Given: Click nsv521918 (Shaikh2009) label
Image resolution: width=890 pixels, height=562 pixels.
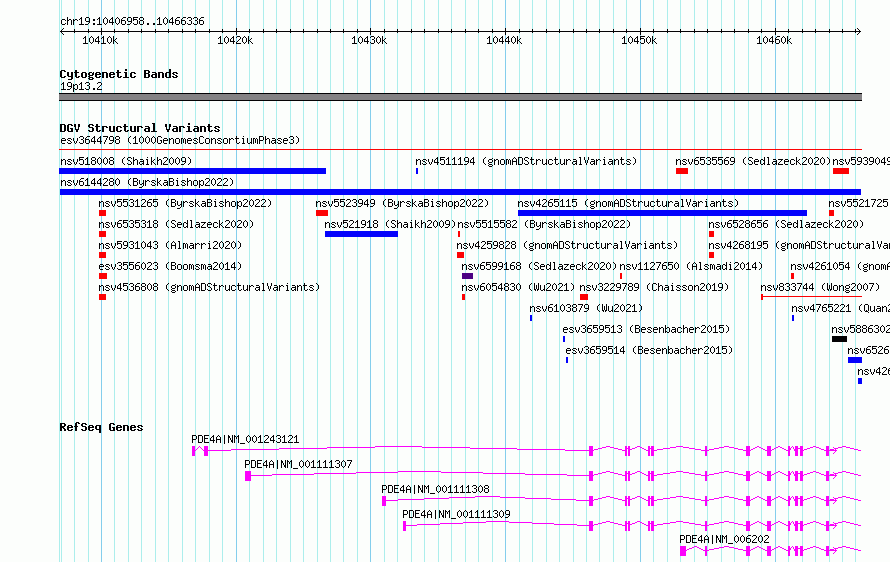Looking at the screenshot, I should tap(391, 224).
